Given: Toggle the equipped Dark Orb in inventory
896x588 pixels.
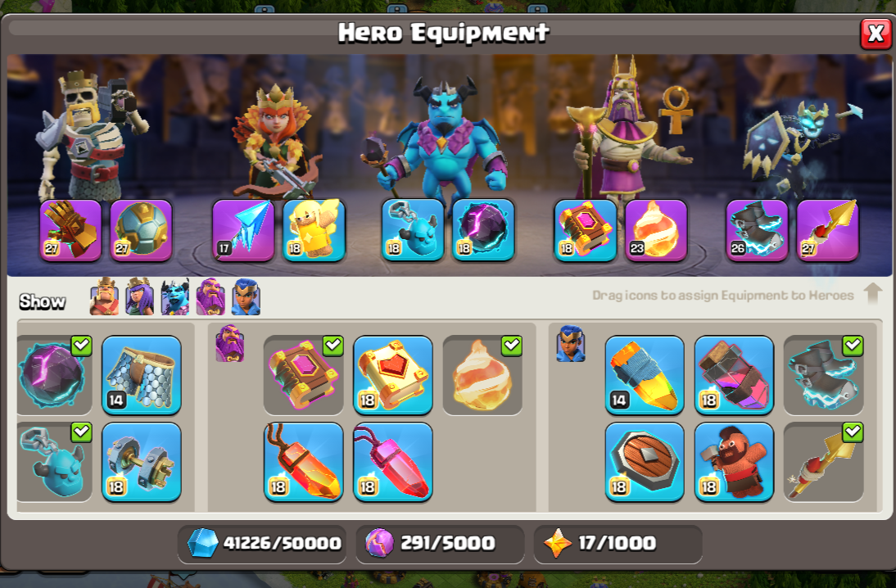Looking at the screenshot, I should 54,375.
